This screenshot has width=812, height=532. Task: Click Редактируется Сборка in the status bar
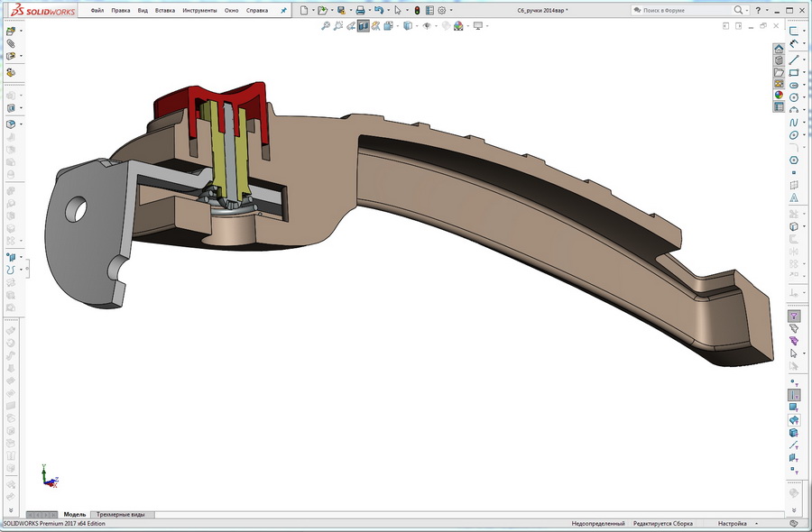point(663,523)
